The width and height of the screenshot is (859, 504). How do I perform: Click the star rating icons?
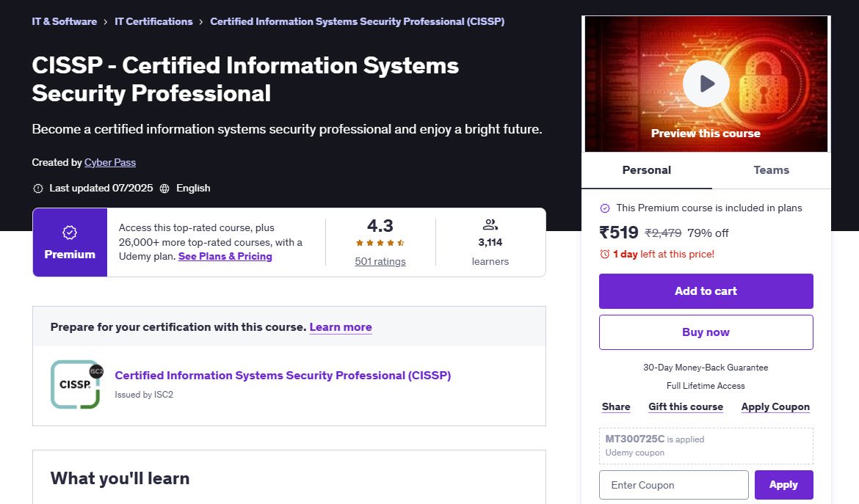tap(380, 242)
